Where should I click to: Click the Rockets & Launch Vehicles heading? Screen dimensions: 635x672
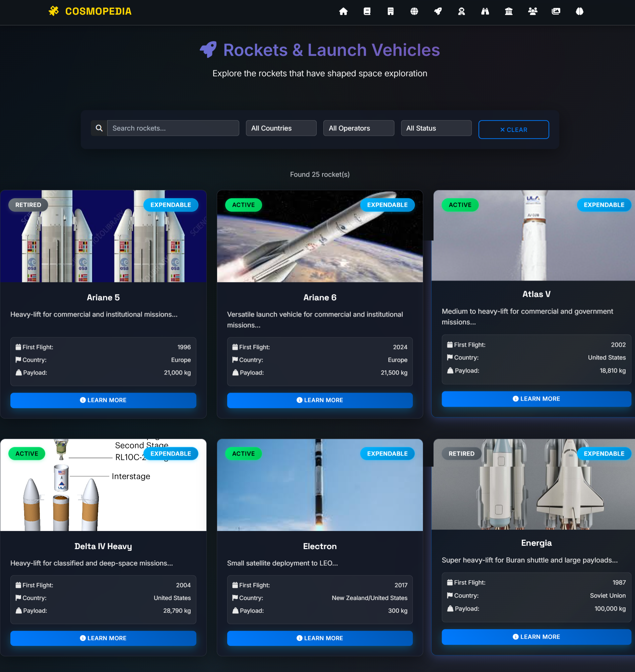[331, 50]
